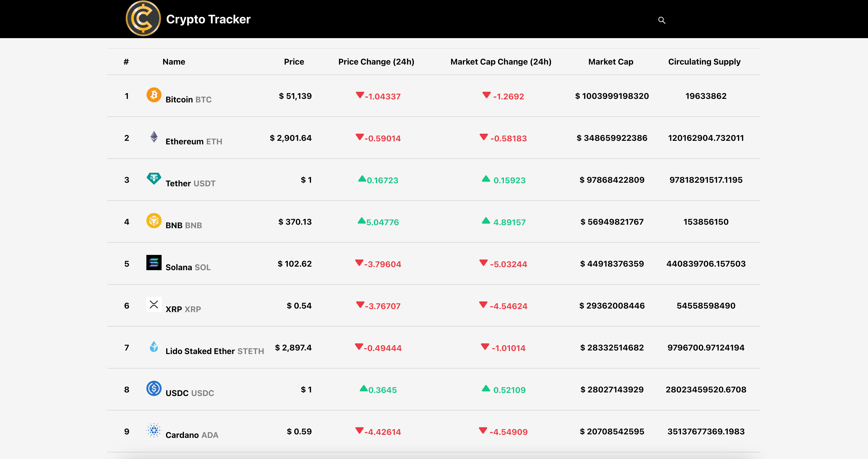Click the Crypto Tracker logo coin
Viewport: 868px width, 459px height.
click(x=143, y=19)
